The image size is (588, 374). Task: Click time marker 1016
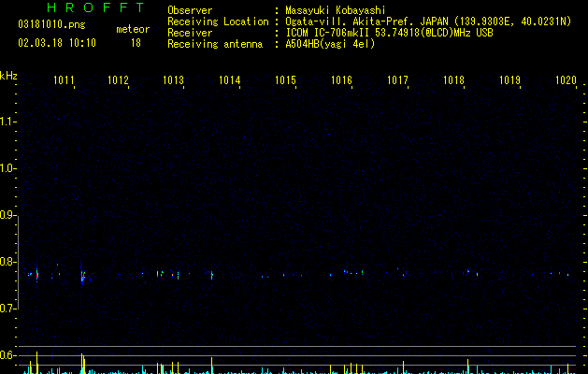coord(341,80)
